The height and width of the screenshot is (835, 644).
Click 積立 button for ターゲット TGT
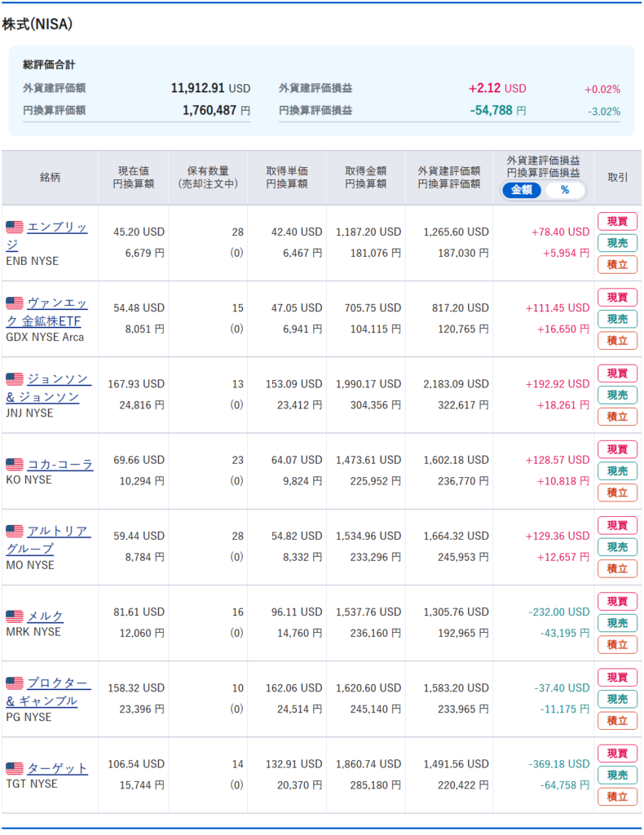tap(617, 797)
